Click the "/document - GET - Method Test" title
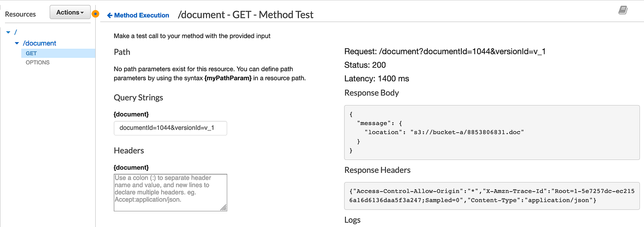 point(246,15)
